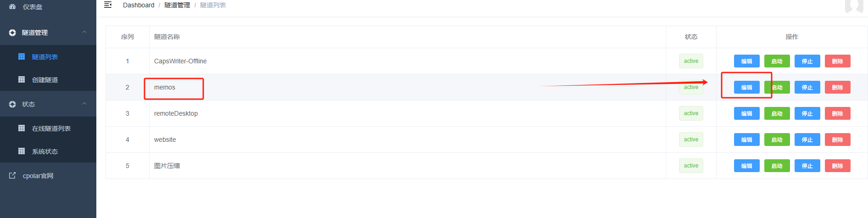Screen dimensions: 868x218
Task: Delete the website tunnel
Action: pyautogui.click(x=837, y=140)
